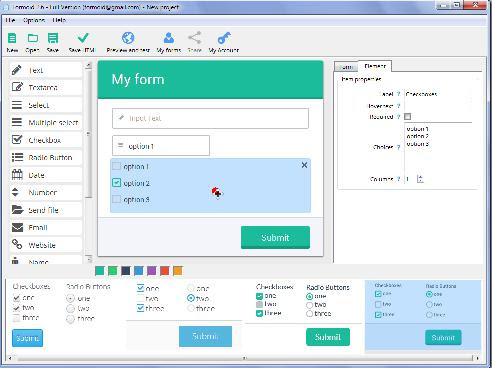Add a Text element from the palette
The image size is (492, 368).
tap(46, 70)
